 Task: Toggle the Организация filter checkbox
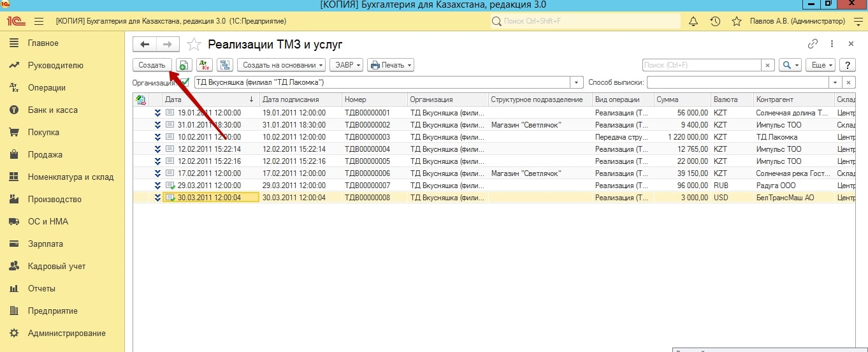[185, 82]
